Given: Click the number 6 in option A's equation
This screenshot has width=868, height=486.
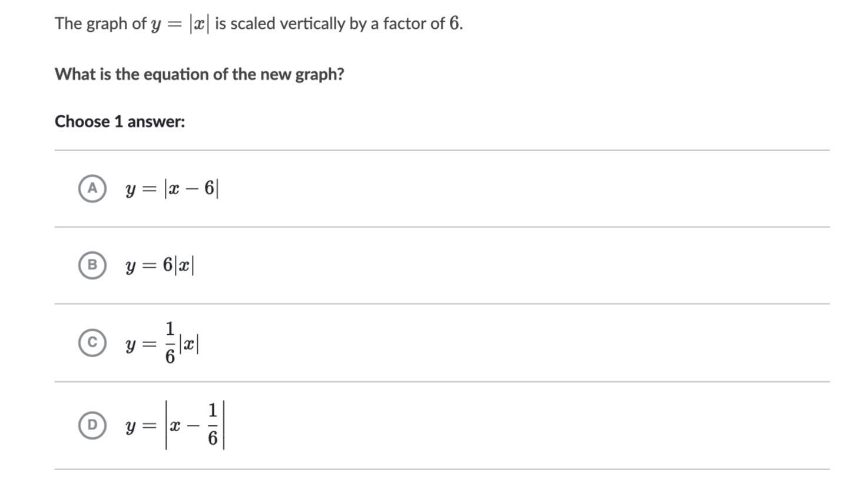Looking at the screenshot, I should coord(209,188).
